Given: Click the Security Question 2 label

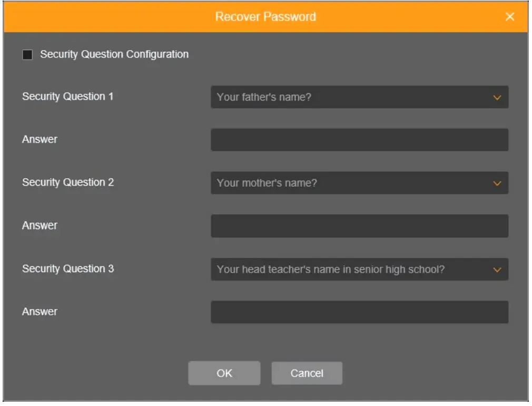Looking at the screenshot, I should 67,182.
